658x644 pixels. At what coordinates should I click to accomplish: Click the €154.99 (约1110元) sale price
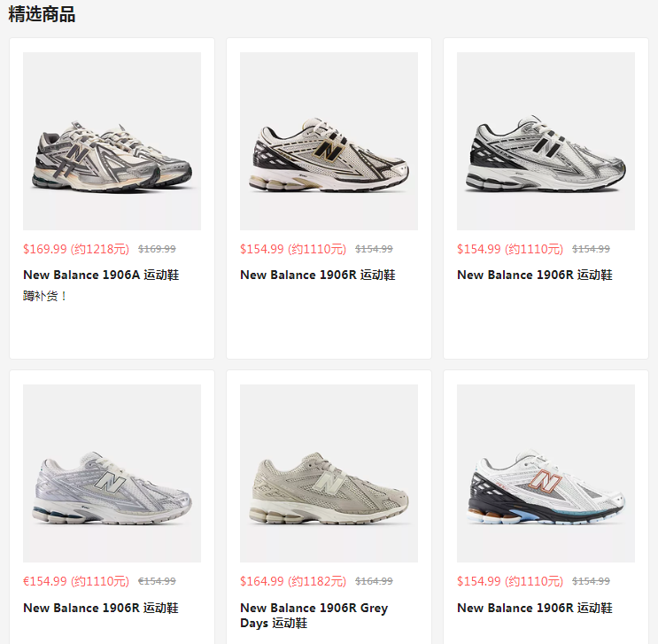point(76,581)
